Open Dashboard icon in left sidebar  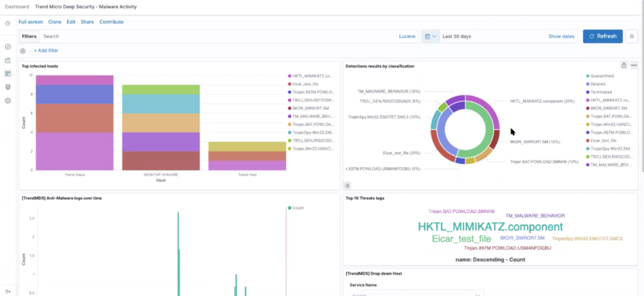click(8, 74)
